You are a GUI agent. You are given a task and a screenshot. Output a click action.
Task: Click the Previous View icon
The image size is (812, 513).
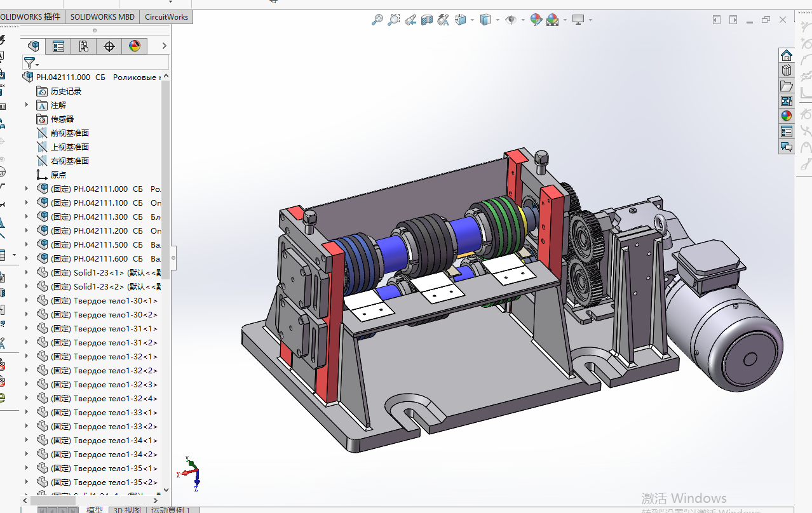(x=410, y=20)
